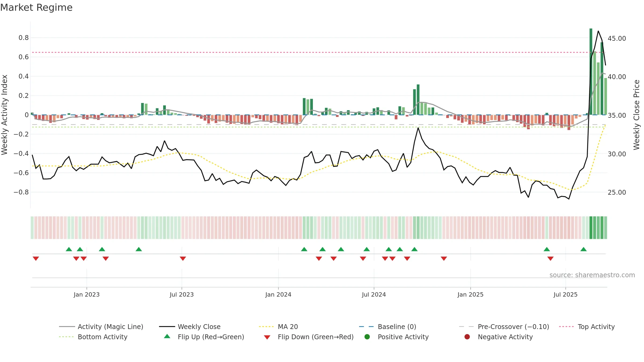Toggle the Flip Up (Red→Green) legend entry
Viewport: 644px width, 362px height.
click(204, 337)
